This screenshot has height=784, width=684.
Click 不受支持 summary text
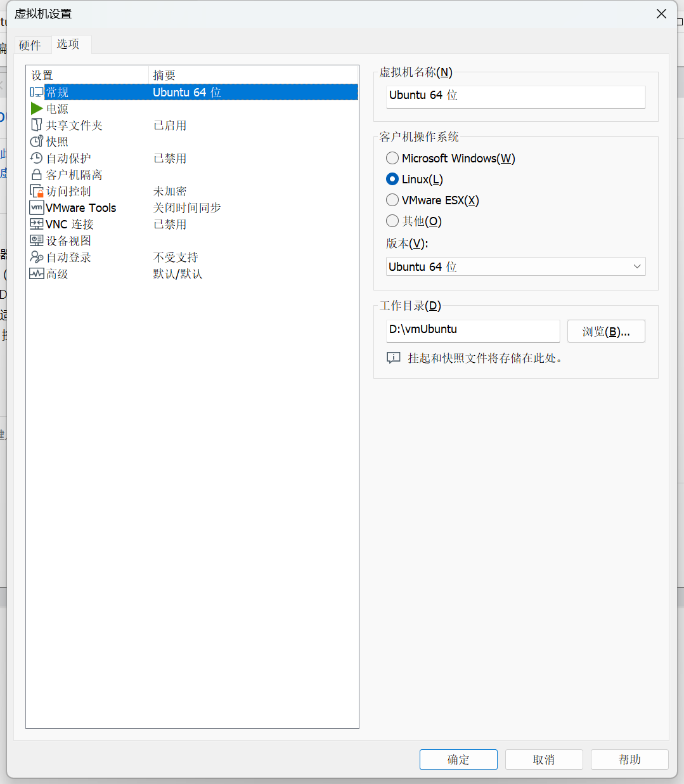pyautogui.click(x=176, y=258)
